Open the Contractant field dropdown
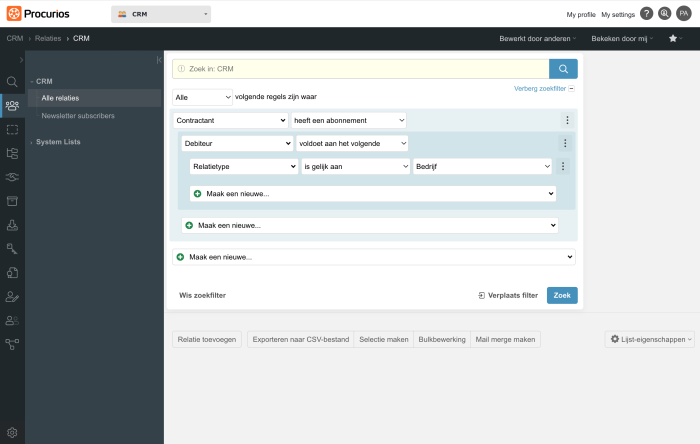Image resolution: width=700 pixels, height=444 pixels. (230, 120)
